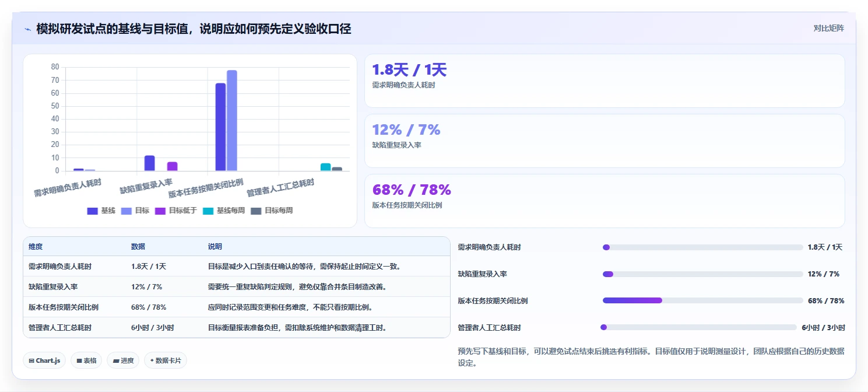Click x-axis label 需求明确负责人耗时 in chart
Image resolution: width=868 pixels, height=392 pixels.
click(x=68, y=188)
